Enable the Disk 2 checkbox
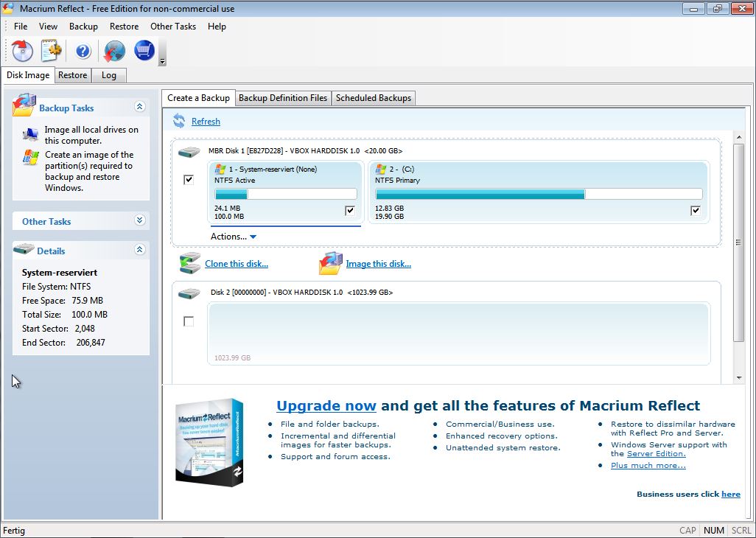Viewport: 756px width, 538px height. 189,321
